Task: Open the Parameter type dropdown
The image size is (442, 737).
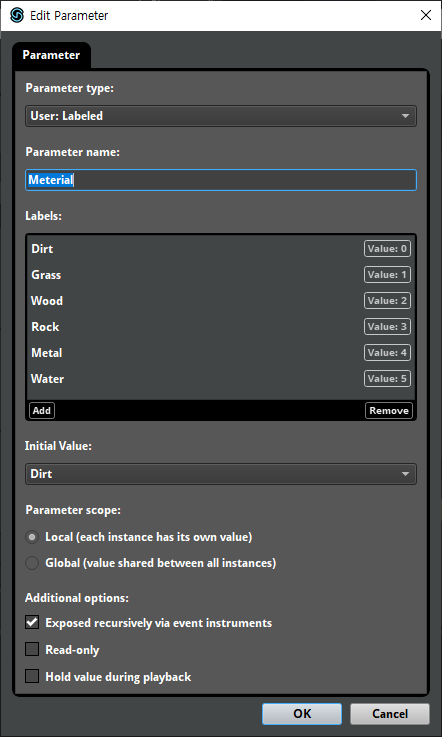Action: click(x=221, y=116)
